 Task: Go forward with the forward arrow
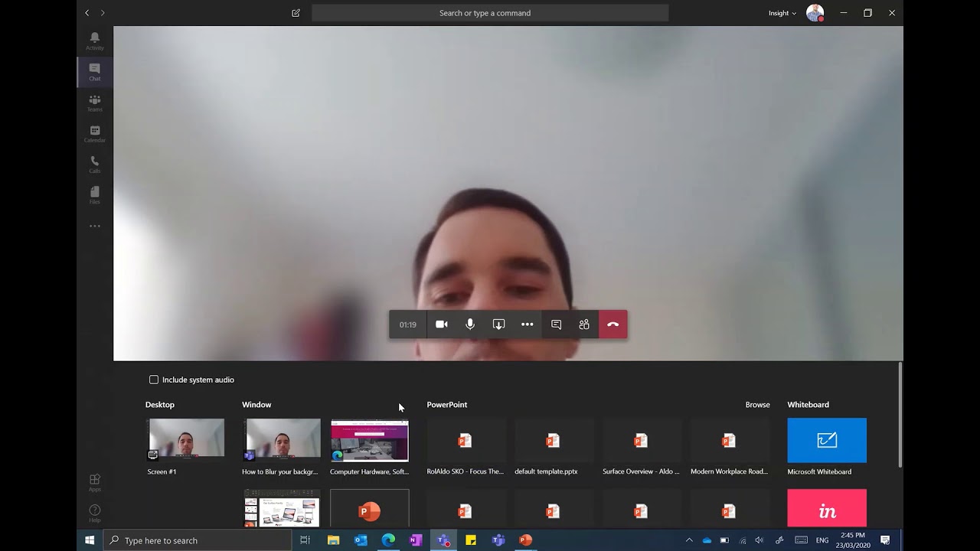(103, 13)
